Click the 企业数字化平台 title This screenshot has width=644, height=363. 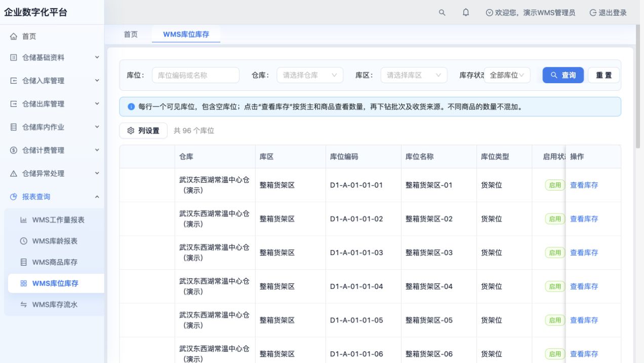(35, 13)
